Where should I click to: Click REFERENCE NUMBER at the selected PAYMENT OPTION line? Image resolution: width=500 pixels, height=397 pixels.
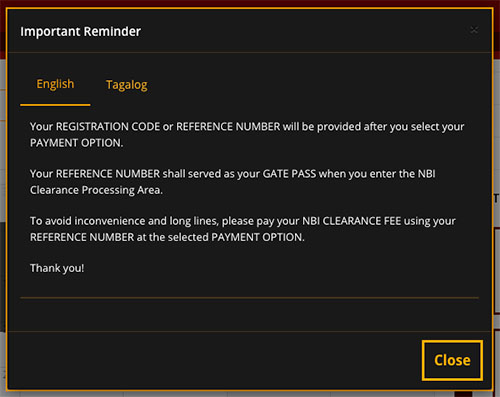tap(167, 237)
